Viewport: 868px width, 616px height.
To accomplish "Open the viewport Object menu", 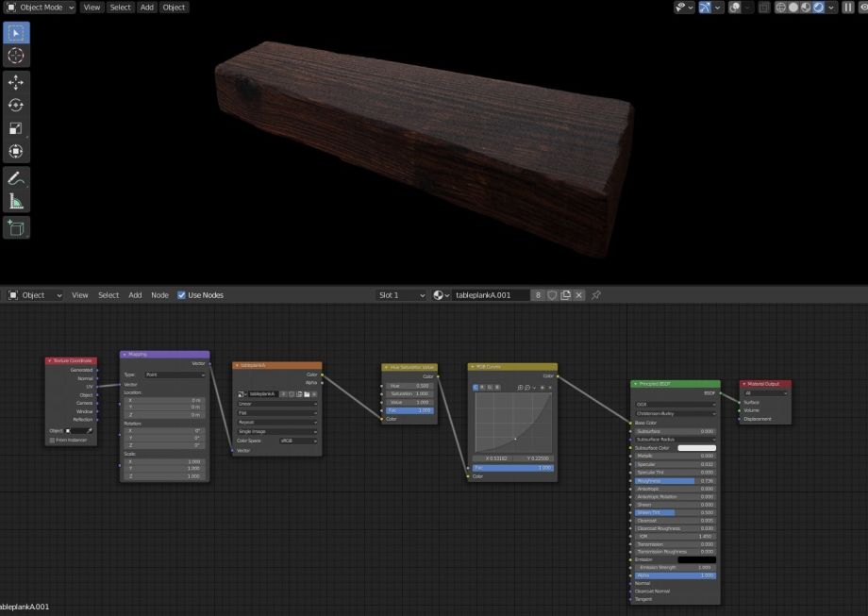I will click(x=174, y=8).
